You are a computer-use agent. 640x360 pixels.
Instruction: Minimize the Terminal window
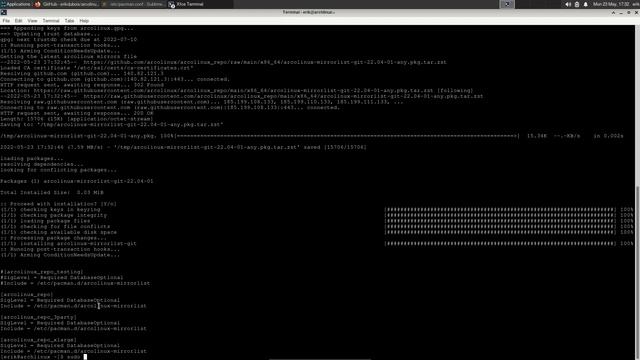[x=621, y=13]
